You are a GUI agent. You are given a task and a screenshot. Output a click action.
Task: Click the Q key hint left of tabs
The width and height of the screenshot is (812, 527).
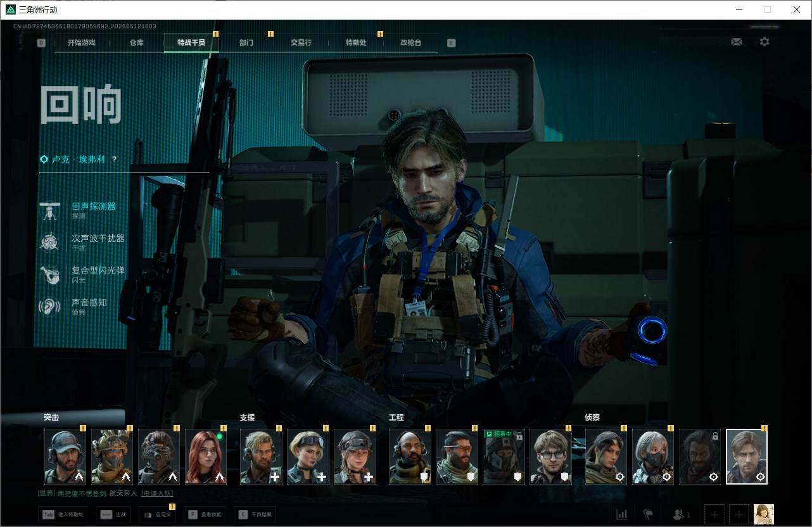(x=41, y=43)
